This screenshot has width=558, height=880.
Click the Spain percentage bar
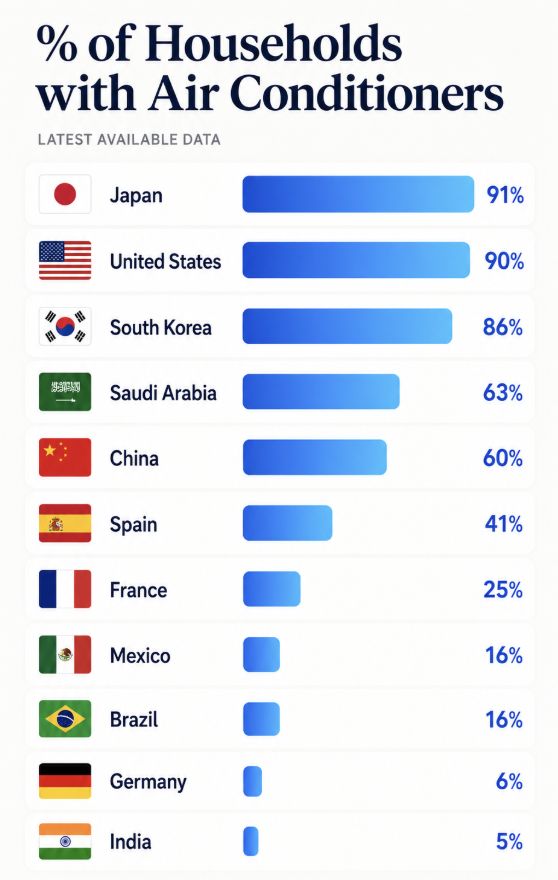coord(287,523)
